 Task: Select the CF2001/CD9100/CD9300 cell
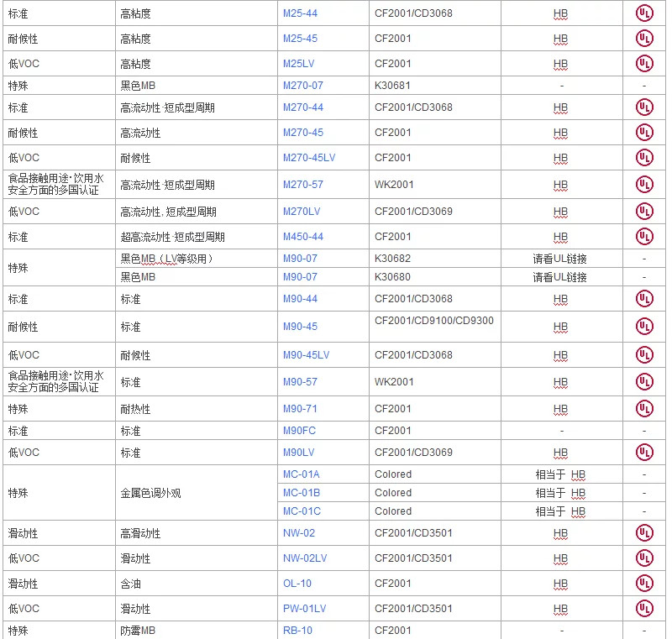tap(434, 327)
